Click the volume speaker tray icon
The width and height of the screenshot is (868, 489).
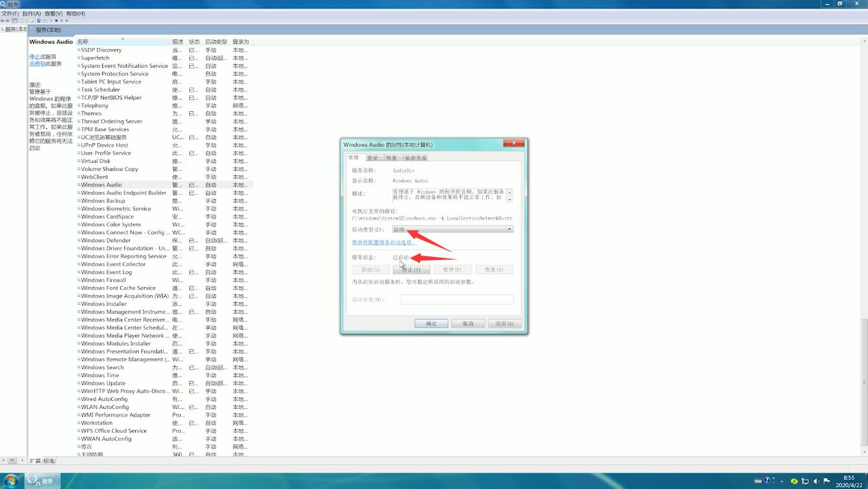[x=816, y=481]
